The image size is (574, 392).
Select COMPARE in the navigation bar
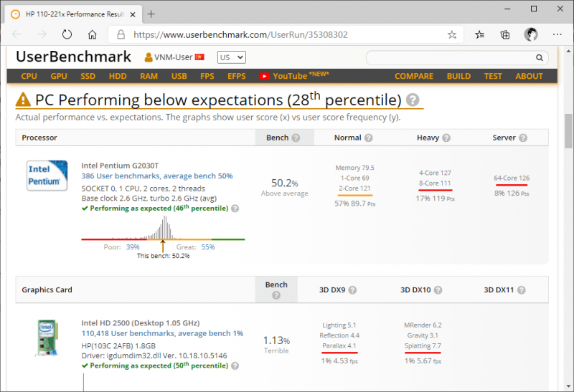[x=413, y=76]
